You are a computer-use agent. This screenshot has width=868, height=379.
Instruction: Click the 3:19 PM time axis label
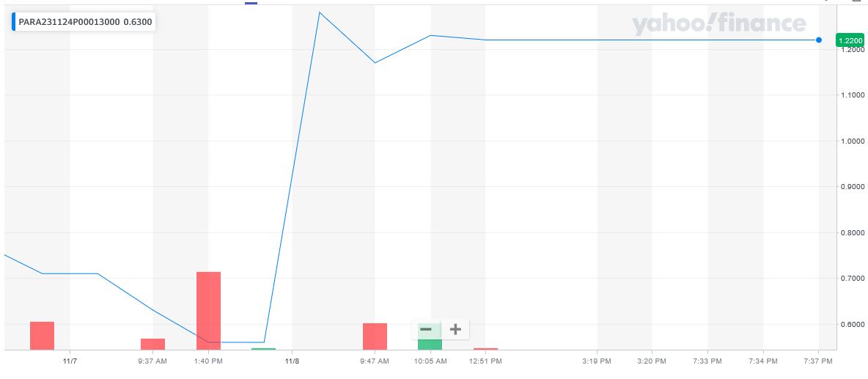(596, 361)
